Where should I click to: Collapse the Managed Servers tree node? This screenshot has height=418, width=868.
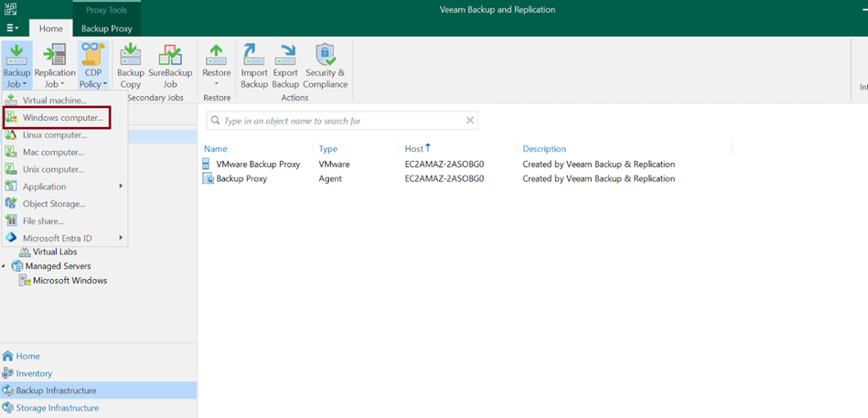(x=5, y=266)
